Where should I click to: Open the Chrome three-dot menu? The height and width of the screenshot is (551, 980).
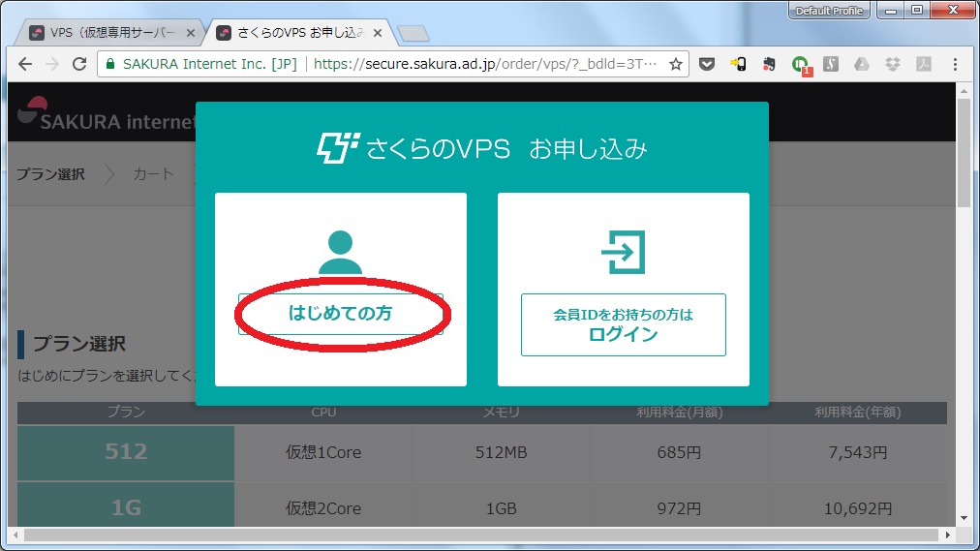[955, 64]
